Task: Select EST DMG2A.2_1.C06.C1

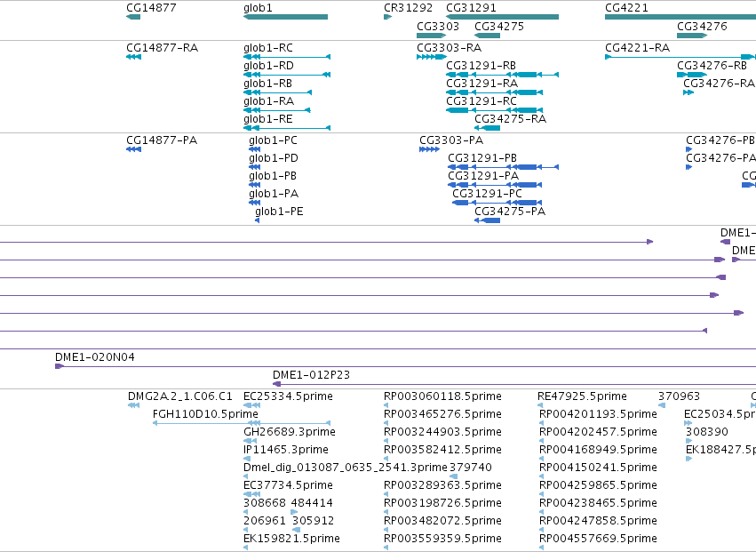Action: click(x=179, y=396)
